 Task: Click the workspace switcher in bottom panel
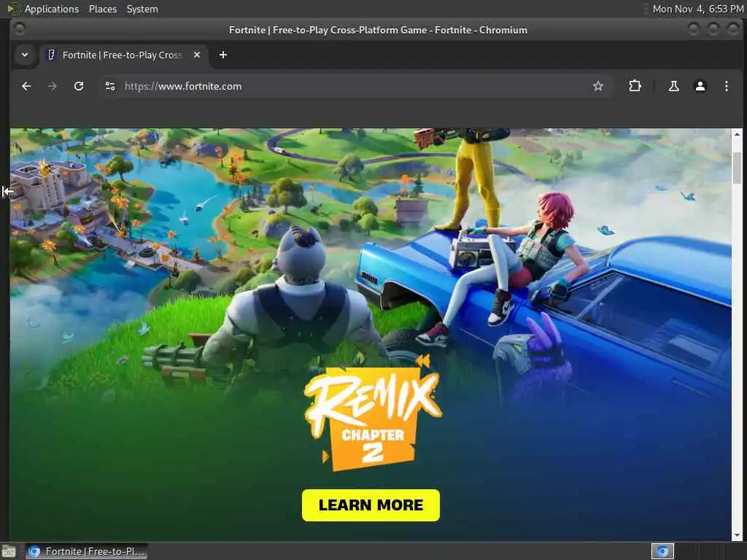point(662,551)
